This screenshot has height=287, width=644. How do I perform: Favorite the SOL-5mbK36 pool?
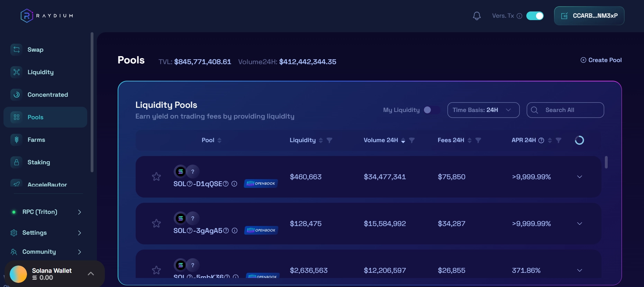156,270
